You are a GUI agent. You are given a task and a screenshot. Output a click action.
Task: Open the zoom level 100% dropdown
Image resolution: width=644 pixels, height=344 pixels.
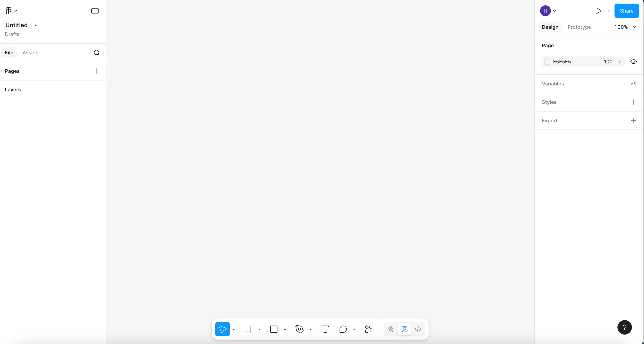[624, 27]
